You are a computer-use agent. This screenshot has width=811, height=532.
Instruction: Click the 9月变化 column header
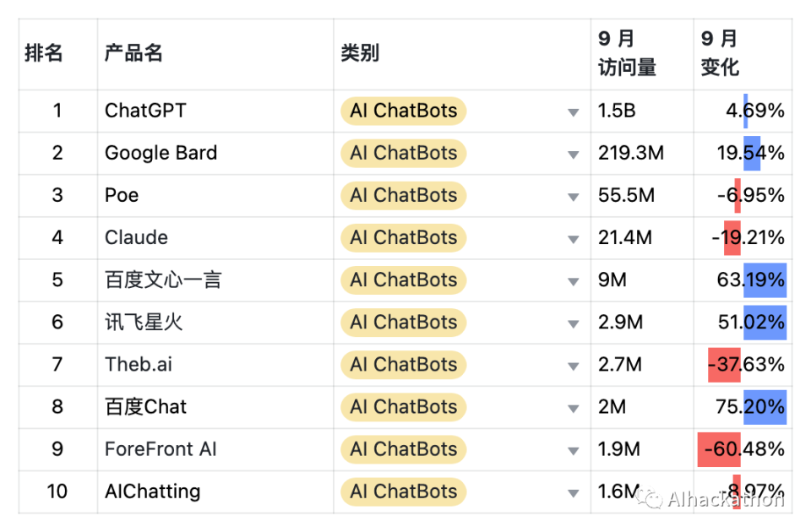pyautogui.click(x=721, y=53)
